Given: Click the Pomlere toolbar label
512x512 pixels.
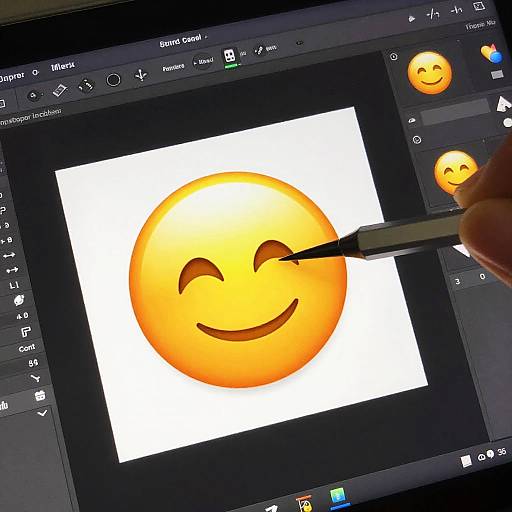Looking at the screenshot, I should 173,67.
